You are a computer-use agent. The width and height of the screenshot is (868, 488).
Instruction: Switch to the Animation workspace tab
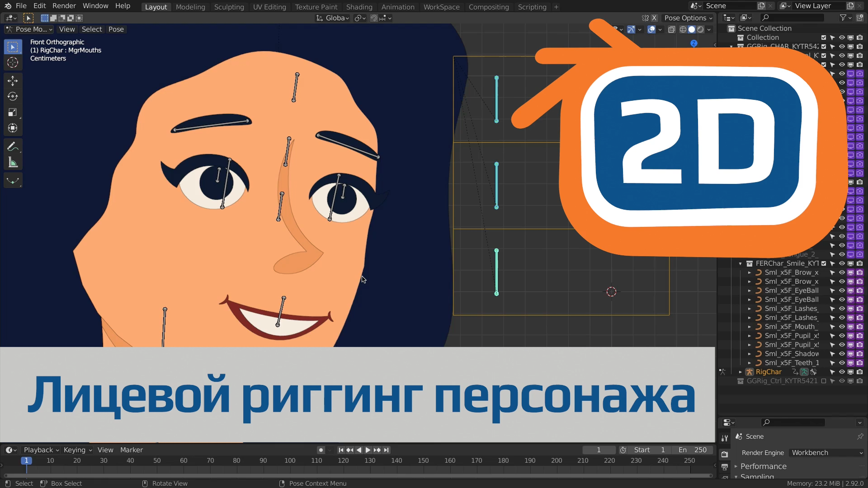pos(397,7)
